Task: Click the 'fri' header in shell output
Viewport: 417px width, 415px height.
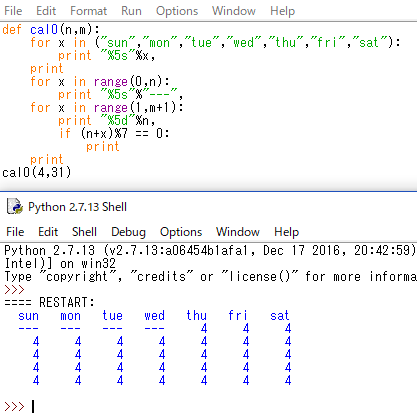Action: (238, 315)
